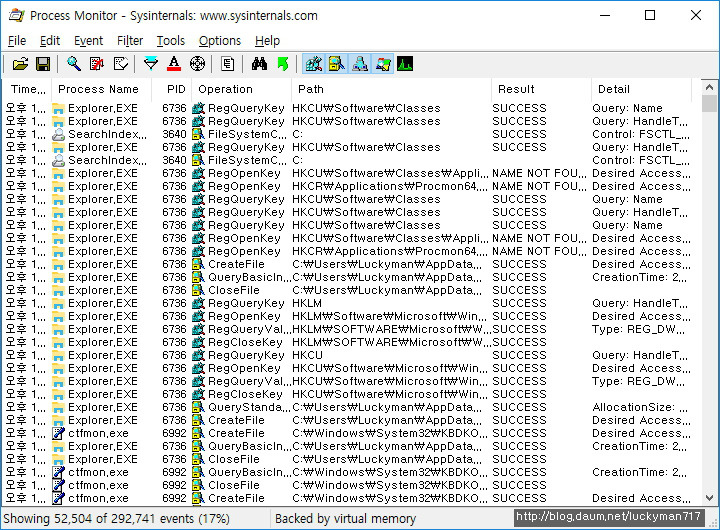Click the Result column header
Screen dimensions: 720x530
click(541, 89)
